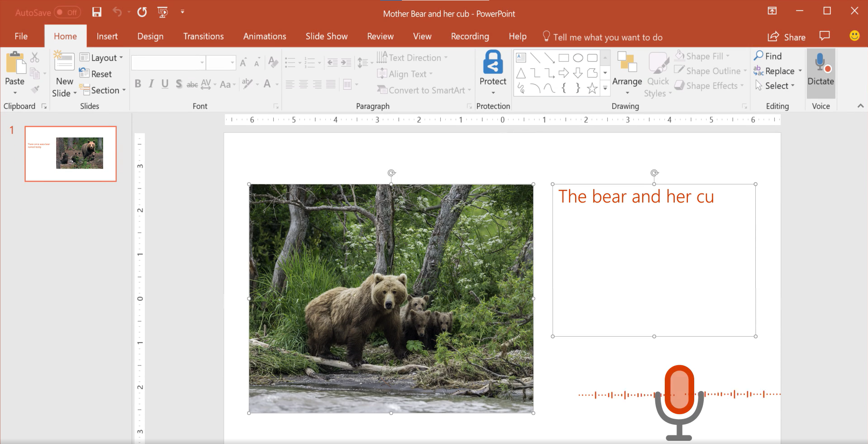Insert a rectangle shape from the gallery
The height and width of the screenshot is (444, 868).
[563, 58]
